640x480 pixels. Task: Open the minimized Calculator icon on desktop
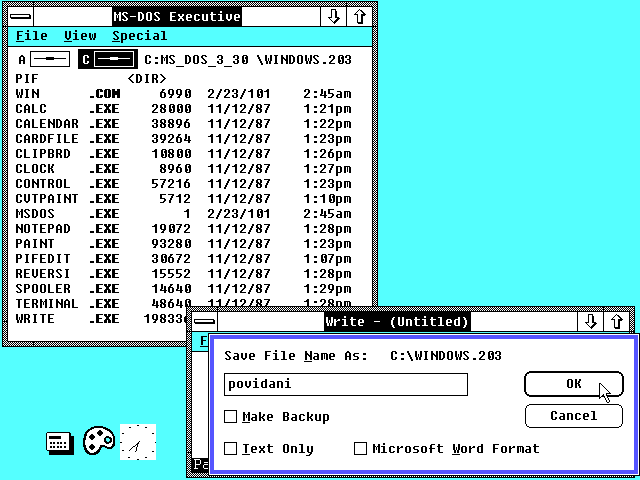[x=60, y=443]
